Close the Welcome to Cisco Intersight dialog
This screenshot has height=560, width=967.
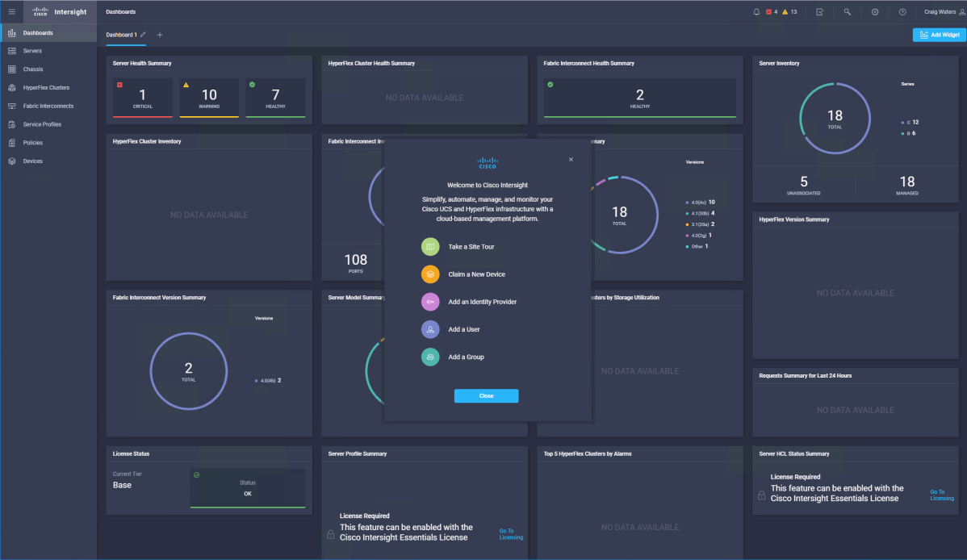click(x=571, y=159)
